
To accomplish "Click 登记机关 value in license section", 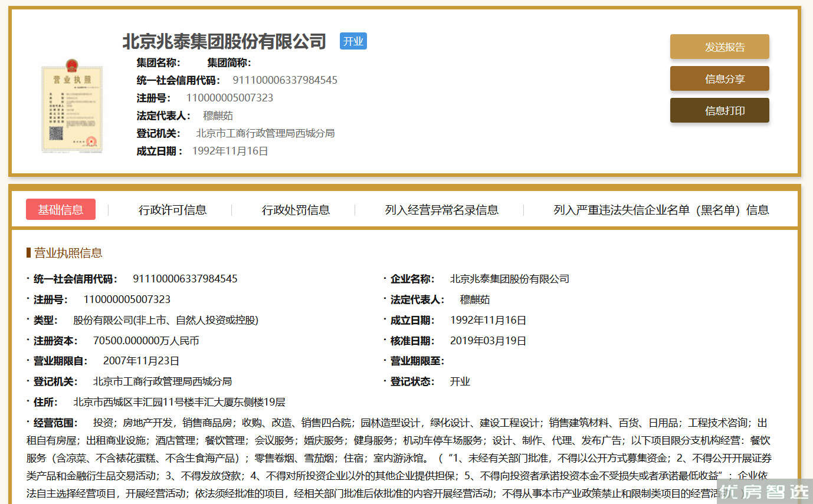I will pos(163,381).
